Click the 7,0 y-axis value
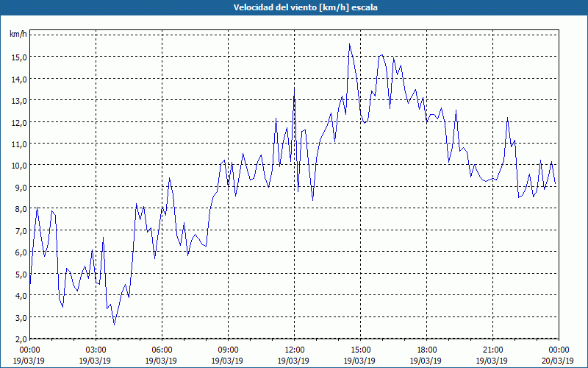The width and height of the screenshot is (588, 368). coord(21,231)
